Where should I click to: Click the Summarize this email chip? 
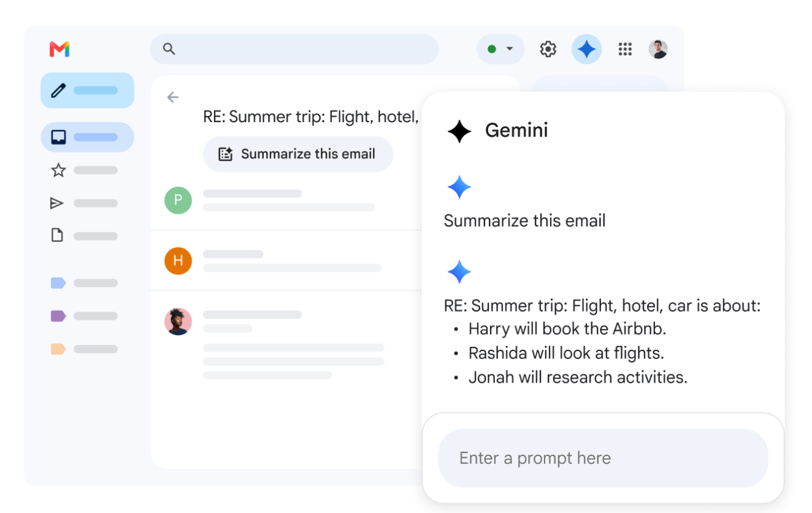[298, 154]
